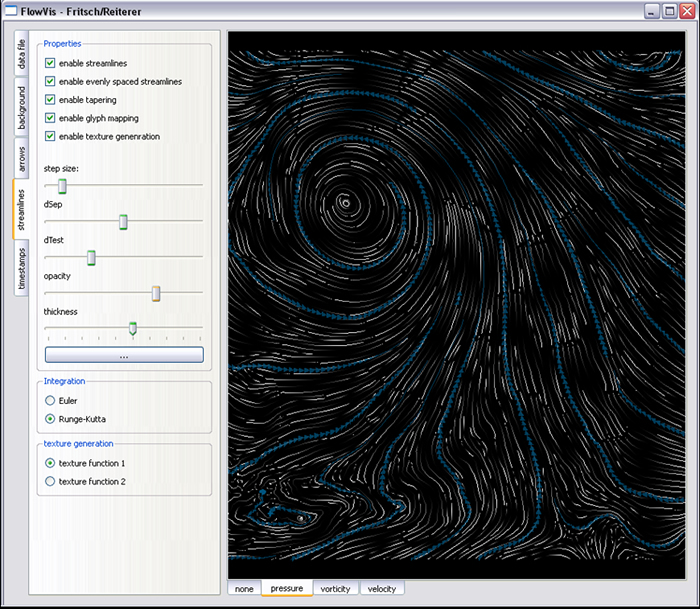Uncheck enable streamlines checkbox
700x609 pixels.
point(50,64)
